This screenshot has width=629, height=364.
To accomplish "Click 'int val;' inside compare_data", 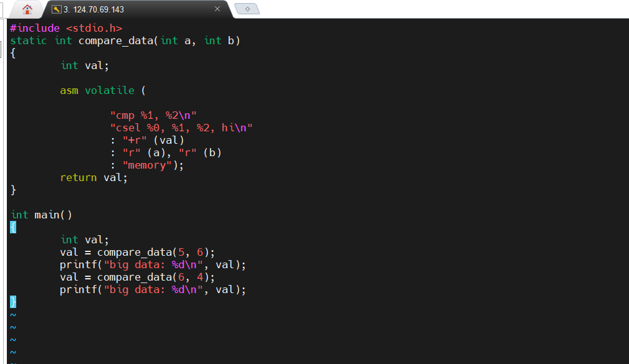I will point(85,66).
